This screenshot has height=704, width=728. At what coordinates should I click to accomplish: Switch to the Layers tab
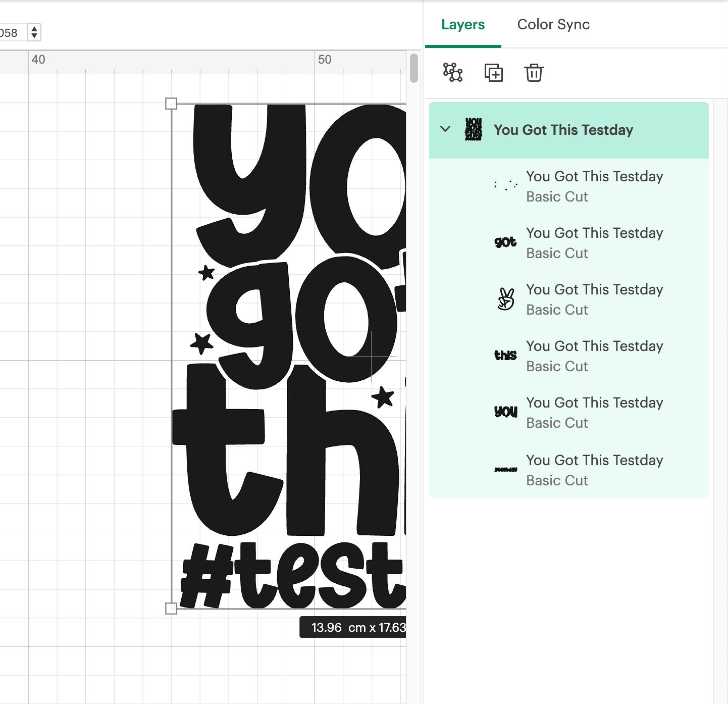463,24
